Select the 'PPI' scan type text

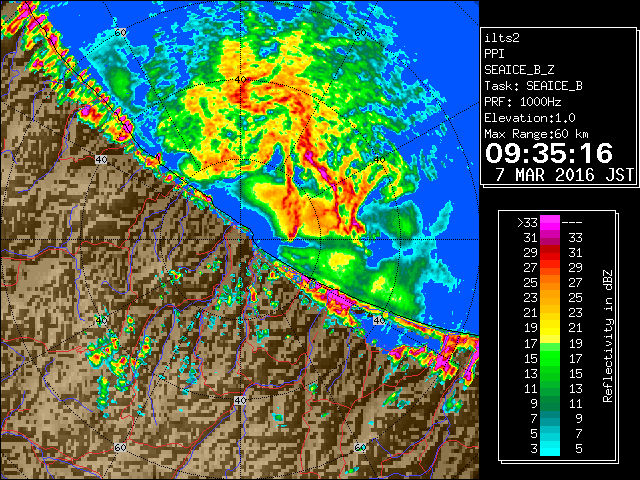coord(494,54)
